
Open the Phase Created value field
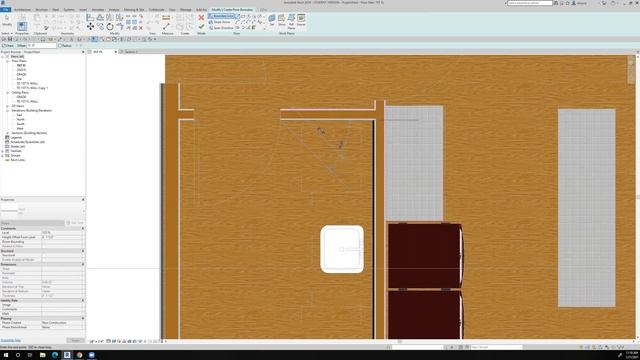tap(63, 322)
